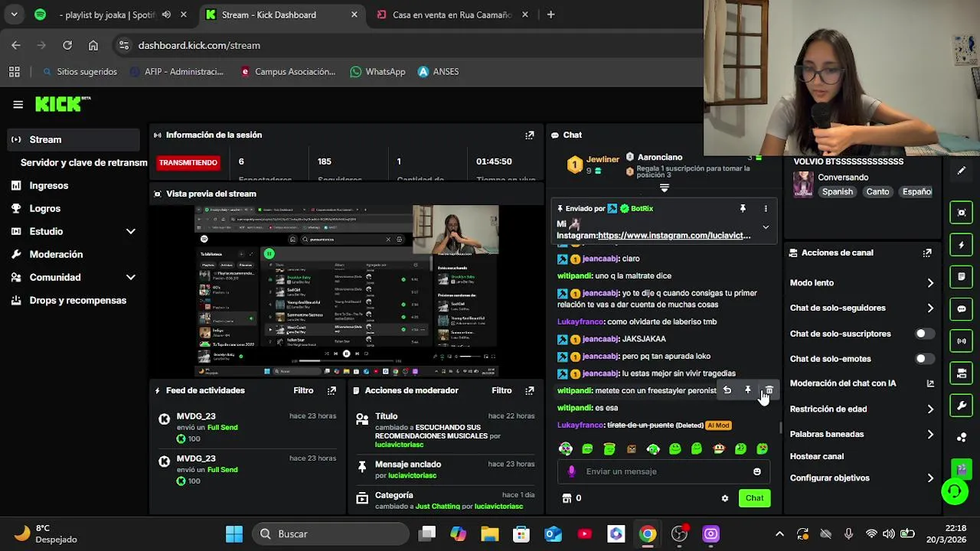Click Hostear canal

[817, 457]
